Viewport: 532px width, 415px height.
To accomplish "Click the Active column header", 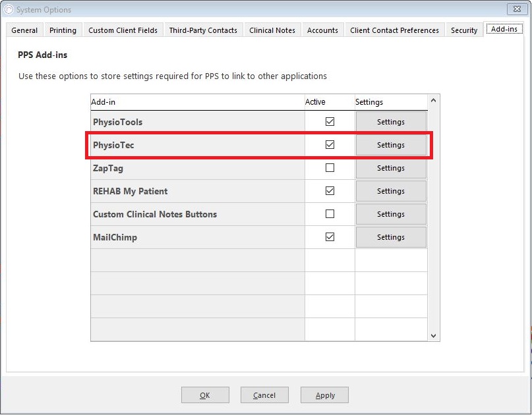I will pyautogui.click(x=330, y=102).
